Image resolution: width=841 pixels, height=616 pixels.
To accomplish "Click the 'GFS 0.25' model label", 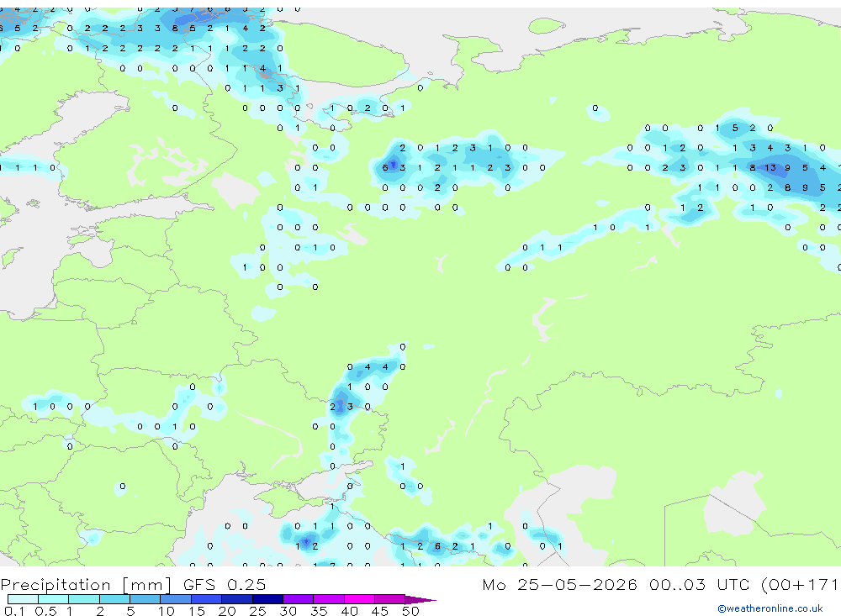I will (x=225, y=585).
